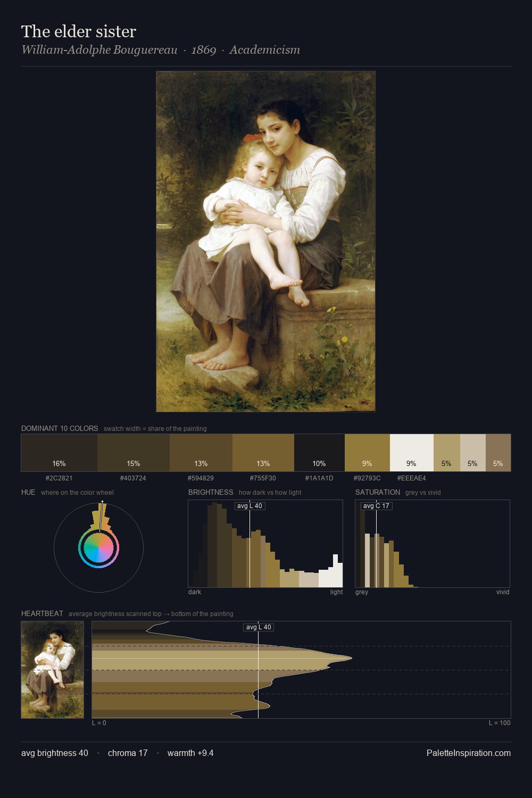Click the 'HEARTBEAT' section heading
The width and height of the screenshot is (532, 798).
(42, 613)
